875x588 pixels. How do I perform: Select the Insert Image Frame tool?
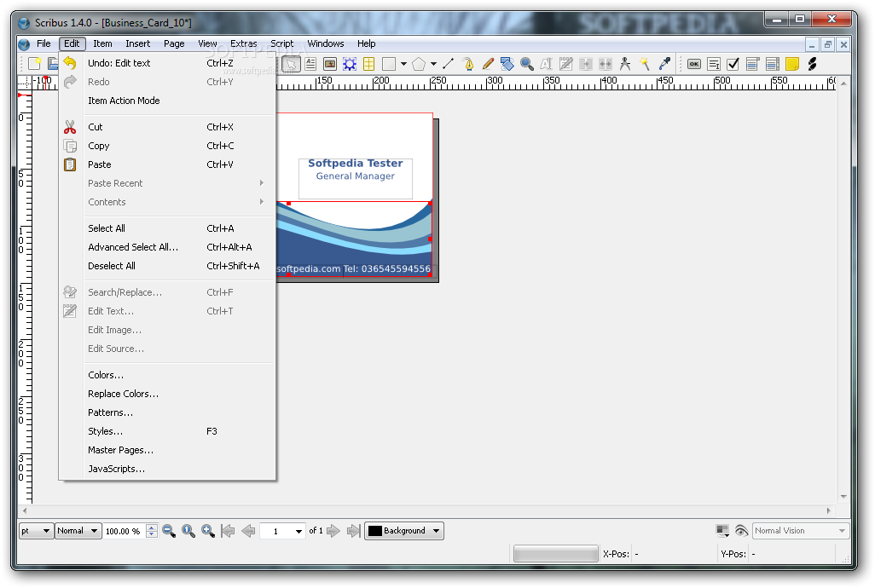[330, 64]
